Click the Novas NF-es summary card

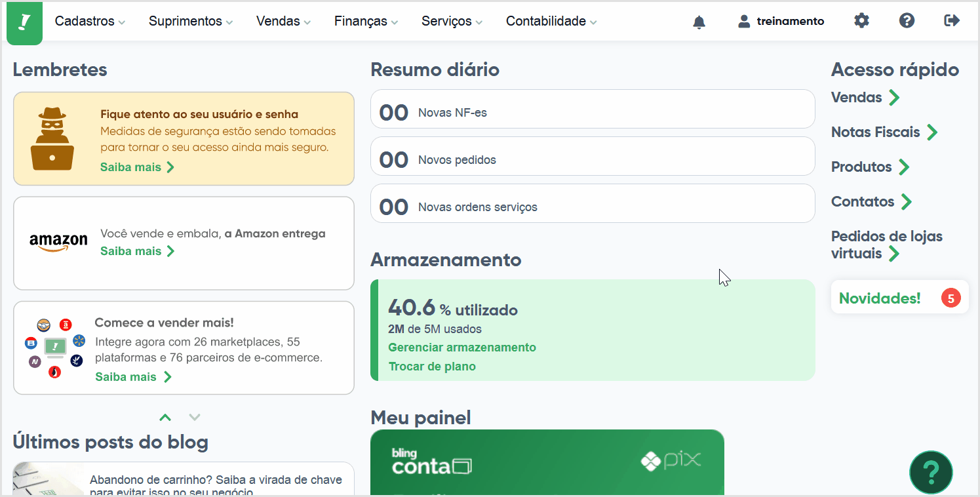[593, 109]
